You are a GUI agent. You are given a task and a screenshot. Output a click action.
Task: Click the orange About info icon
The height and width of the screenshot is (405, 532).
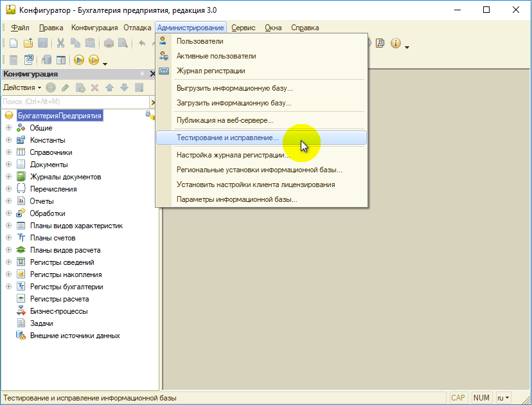[x=395, y=43]
